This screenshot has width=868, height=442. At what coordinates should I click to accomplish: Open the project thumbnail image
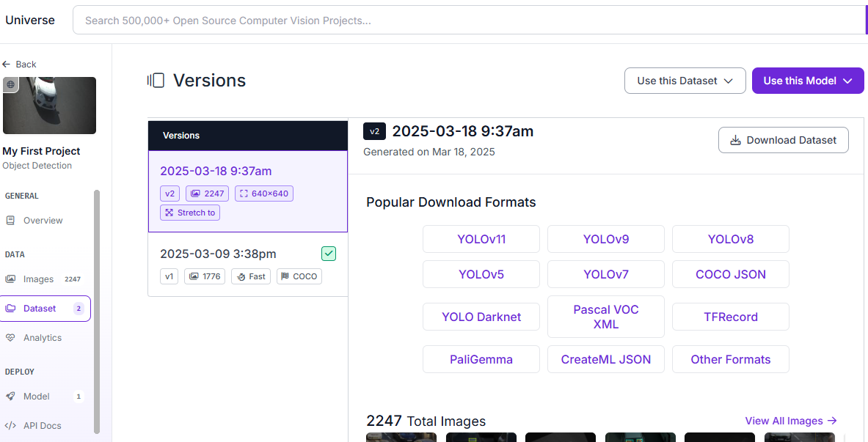point(49,105)
